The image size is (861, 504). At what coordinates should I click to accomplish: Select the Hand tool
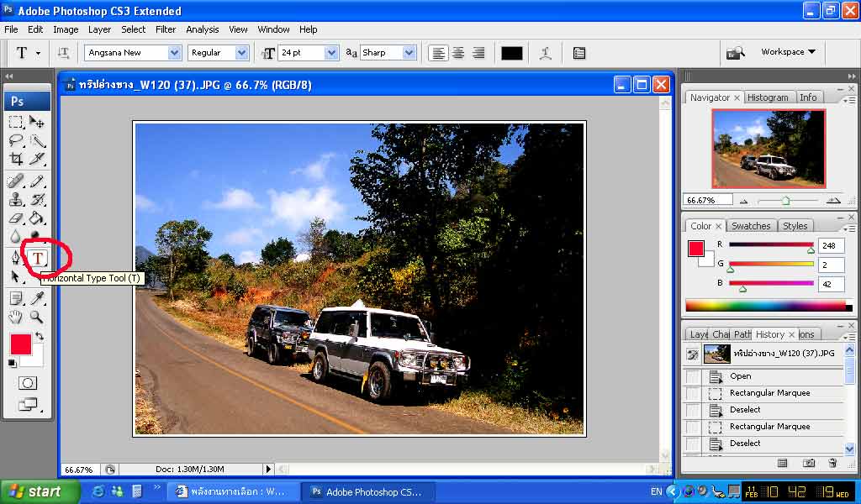(16, 317)
